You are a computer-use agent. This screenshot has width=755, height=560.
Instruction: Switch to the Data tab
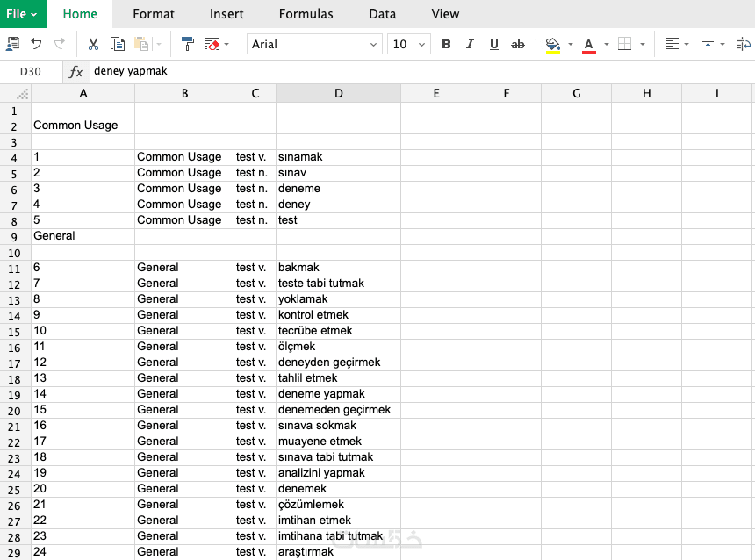(x=382, y=14)
